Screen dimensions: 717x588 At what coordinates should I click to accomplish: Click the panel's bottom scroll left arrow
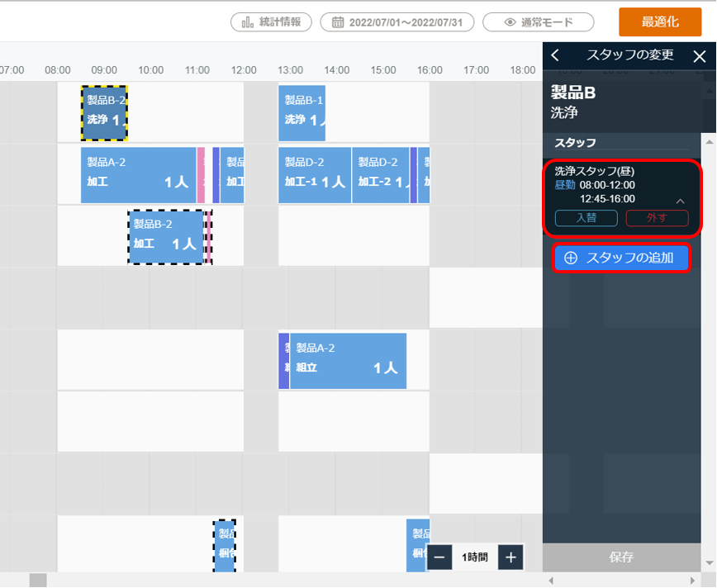[551, 581]
